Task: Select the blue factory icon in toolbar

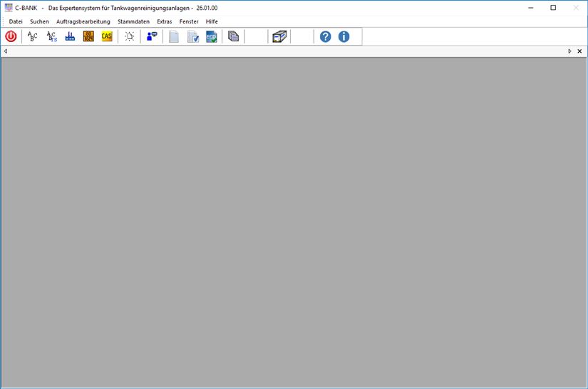Action: [x=70, y=36]
